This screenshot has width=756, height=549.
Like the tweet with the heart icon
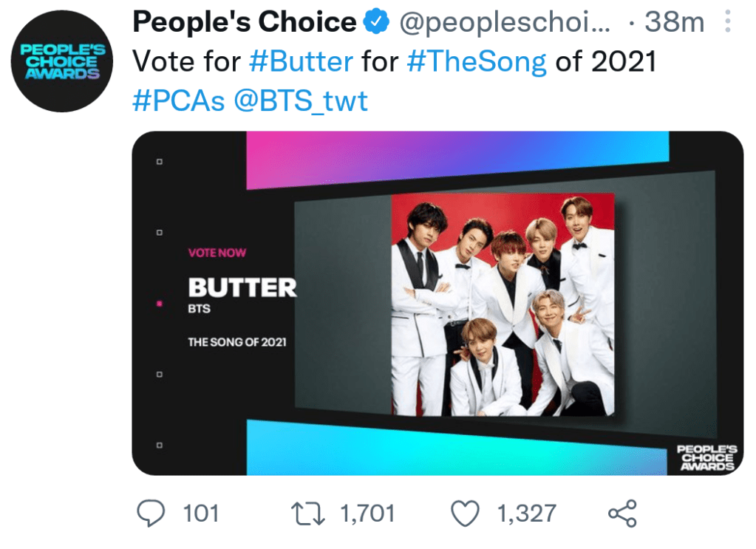click(466, 514)
